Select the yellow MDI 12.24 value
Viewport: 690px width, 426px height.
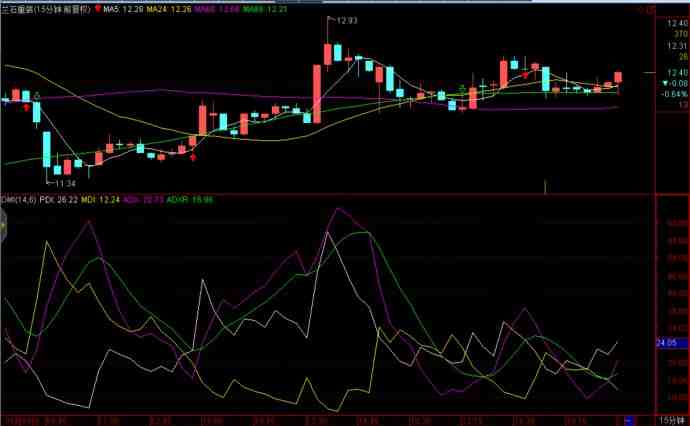100,200
